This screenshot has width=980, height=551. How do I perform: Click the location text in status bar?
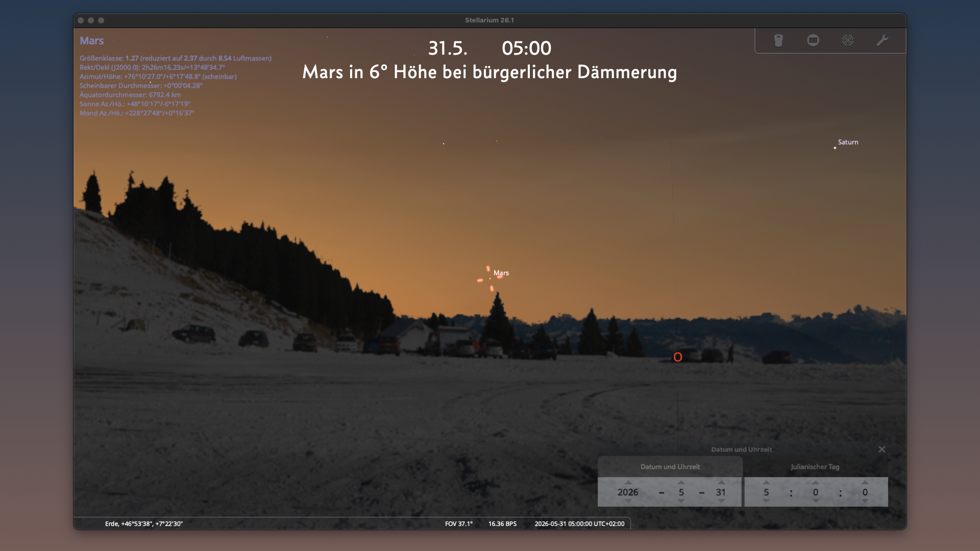[144, 523]
